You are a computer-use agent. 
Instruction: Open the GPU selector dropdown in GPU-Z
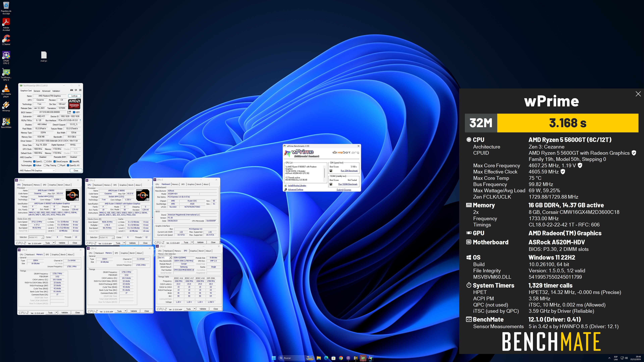[x=37, y=171]
